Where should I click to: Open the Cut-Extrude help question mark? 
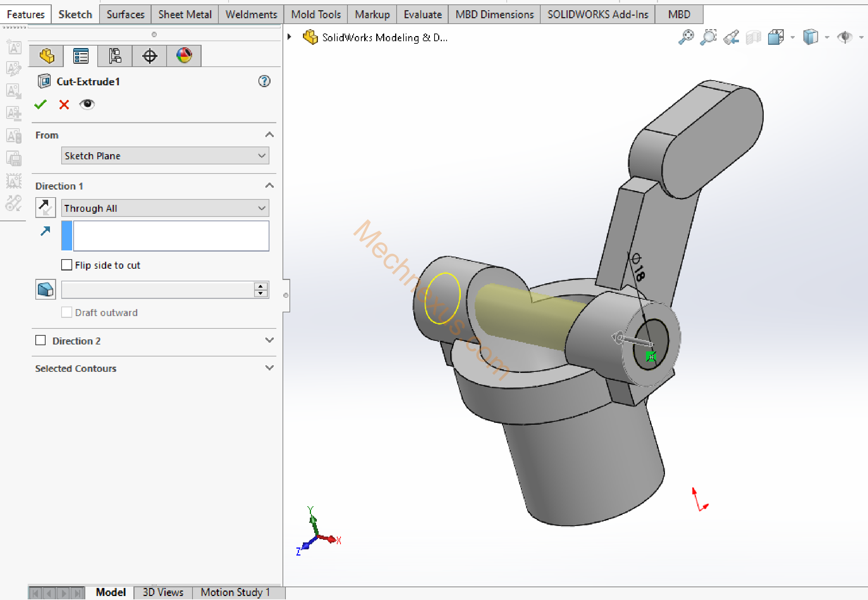click(x=264, y=81)
